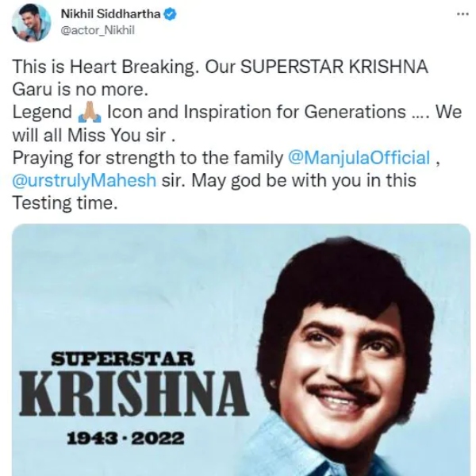Open the @urstrulyMahesh mention link
This screenshot has height=476, width=476.
(84, 180)
